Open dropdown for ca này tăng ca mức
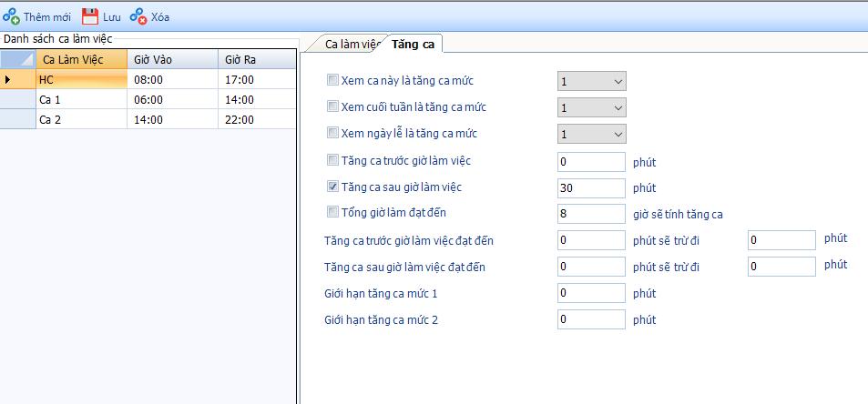The image size is (868, 404). (x=618, y=82)
